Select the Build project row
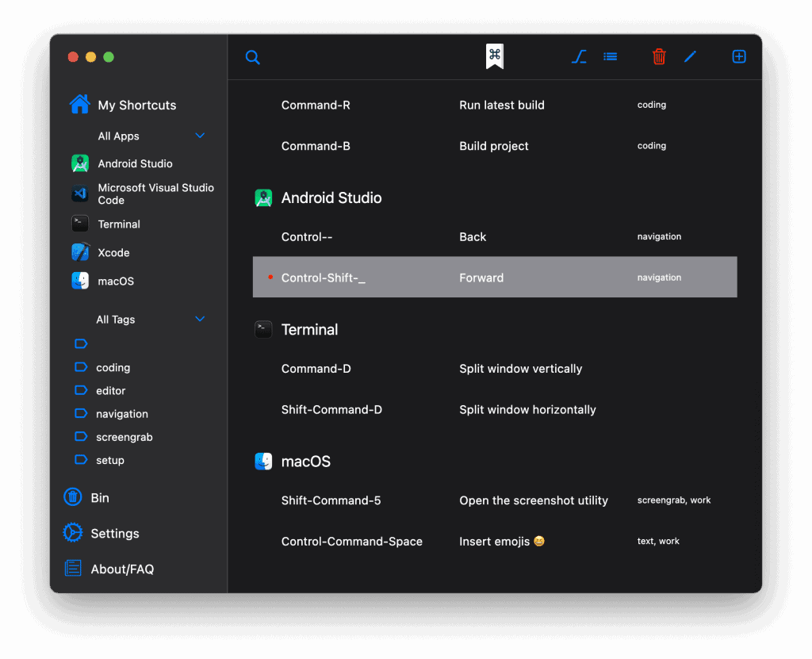This screenshot has height=659, width=812. (x=495, y=146)
